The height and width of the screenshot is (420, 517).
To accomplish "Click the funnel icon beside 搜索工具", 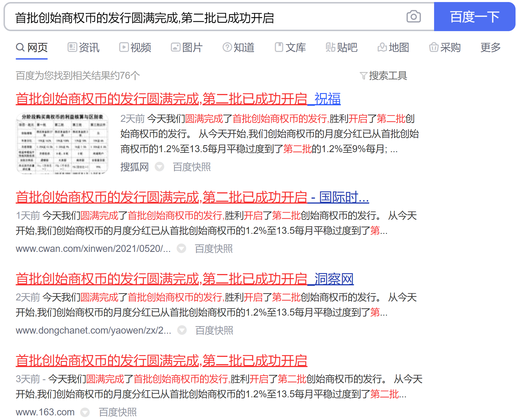I will click(x=363, y=76).
